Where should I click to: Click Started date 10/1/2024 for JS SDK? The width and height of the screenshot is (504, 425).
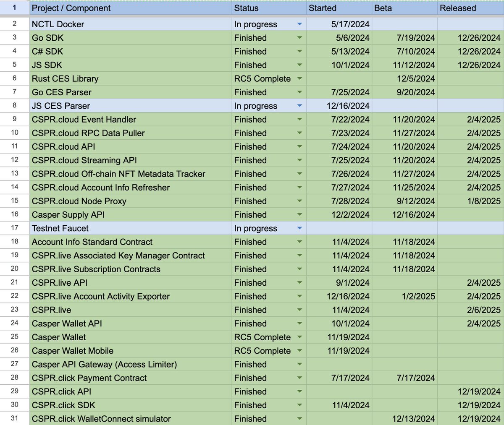[x=339, y=65]
